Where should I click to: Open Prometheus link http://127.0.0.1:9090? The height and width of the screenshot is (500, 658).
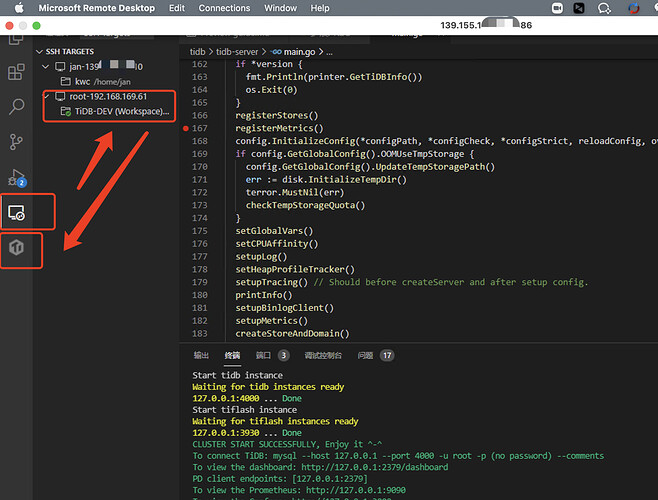[356, 490]
